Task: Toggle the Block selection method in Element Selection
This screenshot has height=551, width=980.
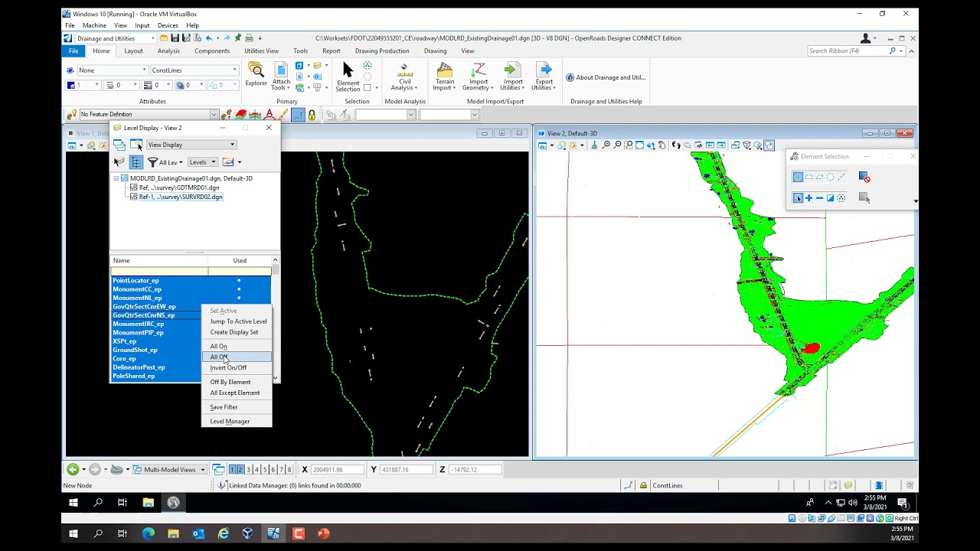Action: (x=808, y=177)
